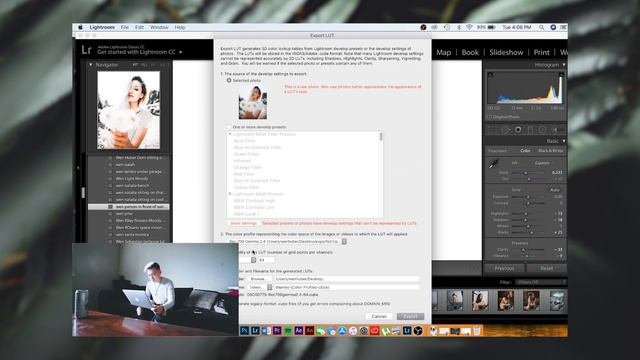Click the filename template input field
640x360 pixels.
click(347, 287)
